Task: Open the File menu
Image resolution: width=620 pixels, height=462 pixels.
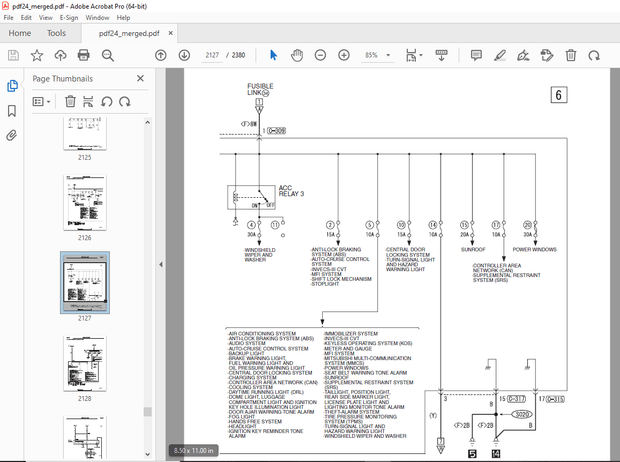Action: pyautogui.click(x=8, y=17)
